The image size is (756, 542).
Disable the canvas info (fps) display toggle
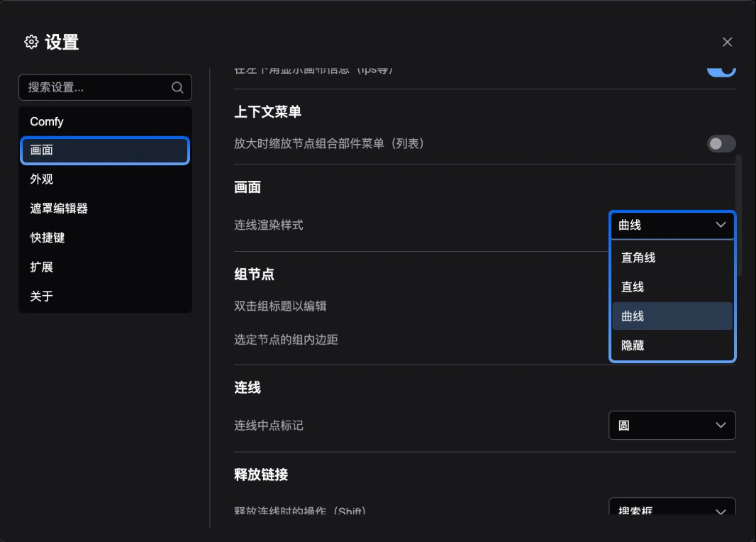pos(721,67)
